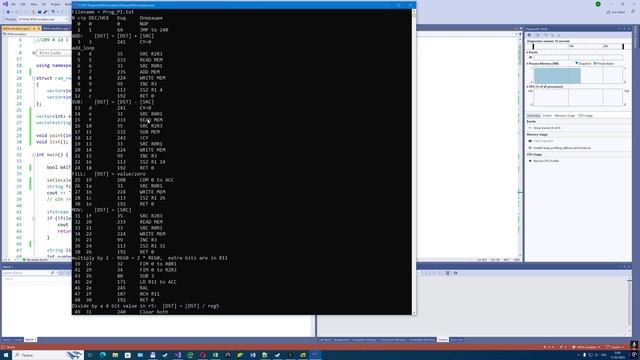Switch to the Immediate Window tab
640x360 pixels.
422,340
